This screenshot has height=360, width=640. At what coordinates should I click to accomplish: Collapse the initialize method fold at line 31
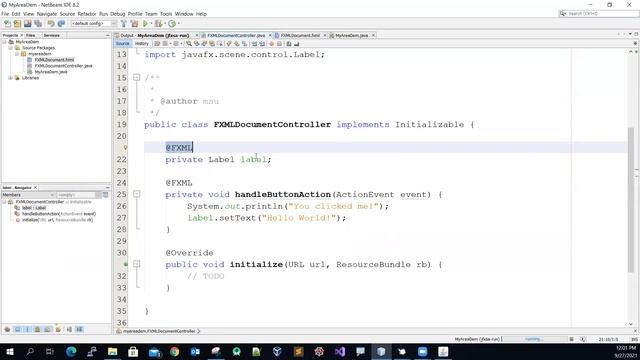137,264
